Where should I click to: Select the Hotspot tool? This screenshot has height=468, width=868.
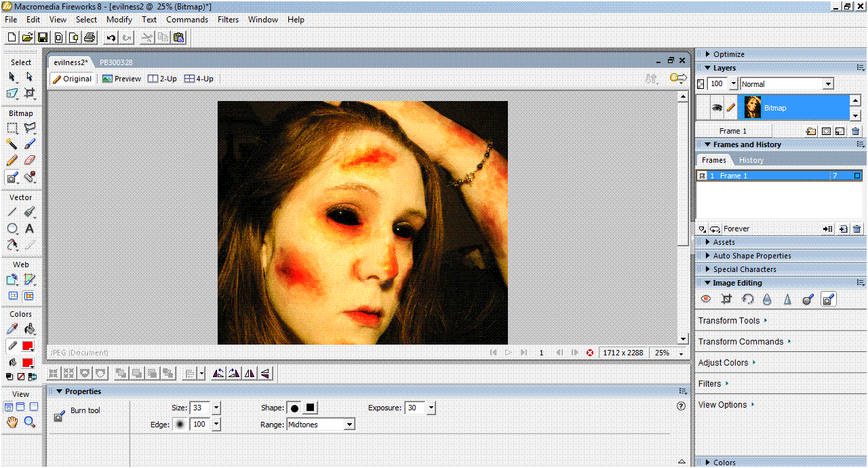(12, 279)
